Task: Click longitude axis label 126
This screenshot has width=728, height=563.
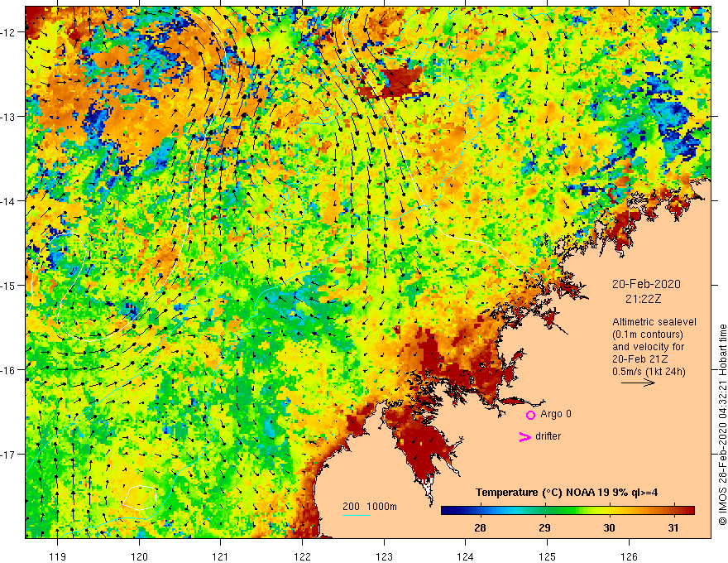Action: [x=629, y=556]
